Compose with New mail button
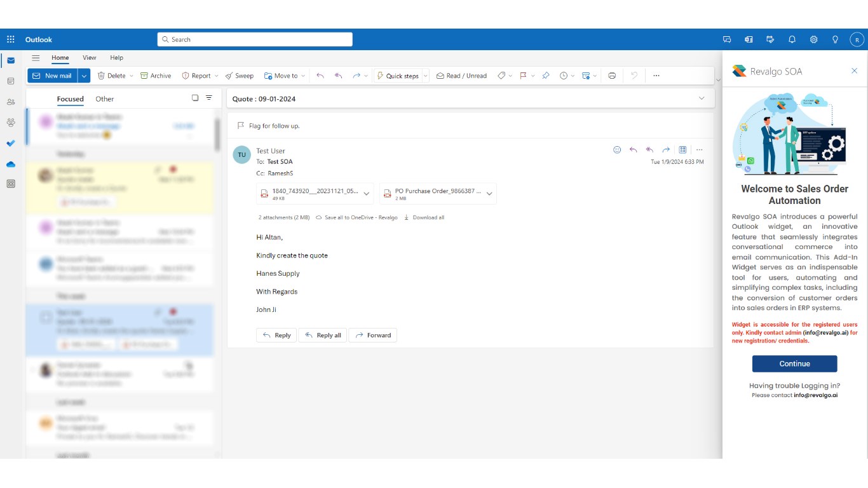868x488 pixels. [53, 76]
